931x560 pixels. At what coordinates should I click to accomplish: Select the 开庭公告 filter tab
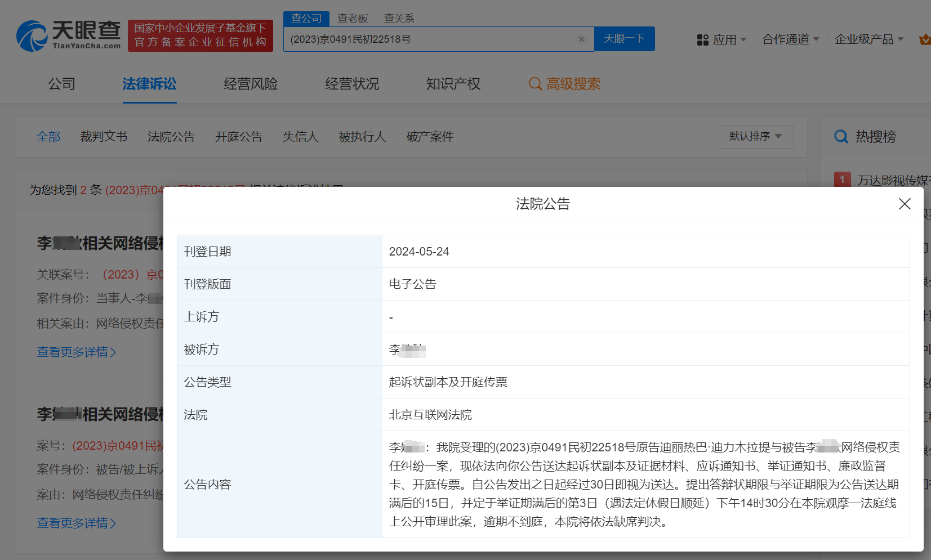(239, 136)
